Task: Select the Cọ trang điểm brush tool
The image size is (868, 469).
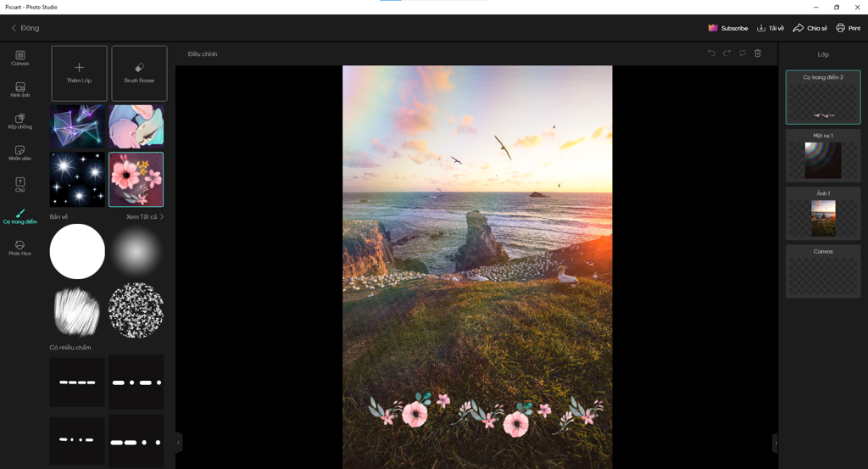Action: [20, 216]
